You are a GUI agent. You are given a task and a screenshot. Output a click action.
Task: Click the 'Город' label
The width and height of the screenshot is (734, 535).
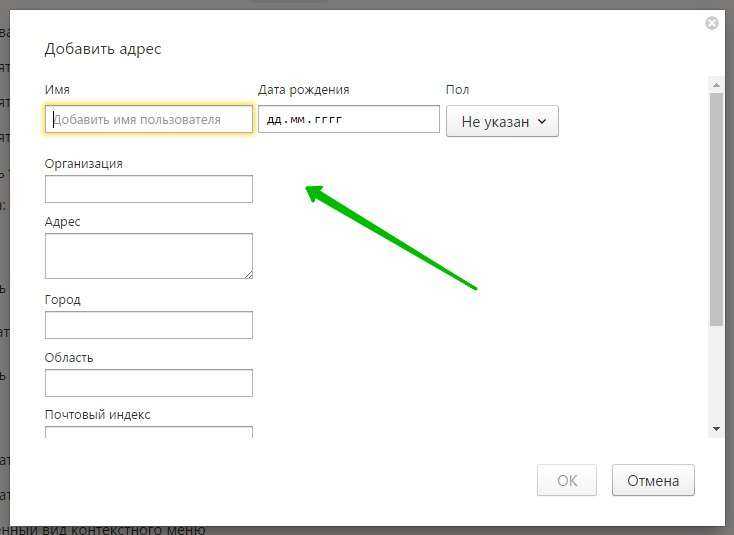pyautogui.click(x=63, y=300)
